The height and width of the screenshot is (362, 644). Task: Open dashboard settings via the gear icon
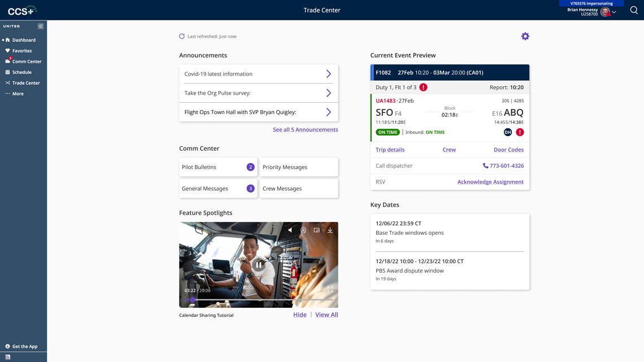525,36
